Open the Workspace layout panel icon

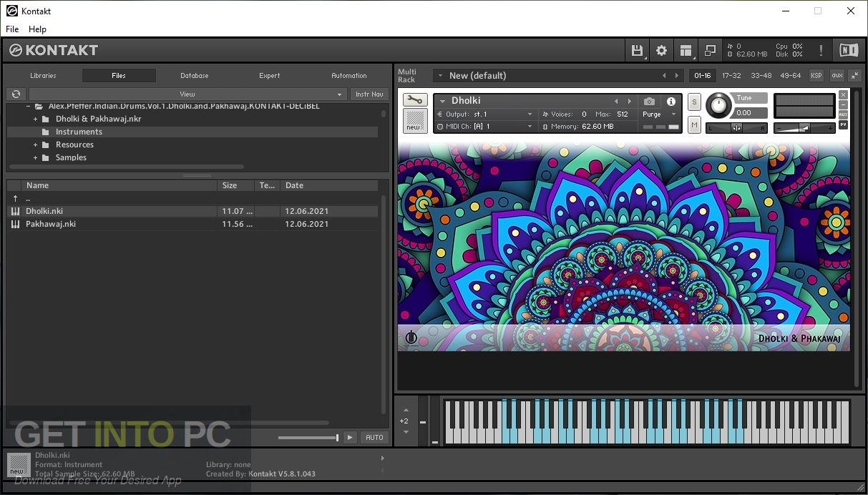pyautogui.click(x=686, y=50)
